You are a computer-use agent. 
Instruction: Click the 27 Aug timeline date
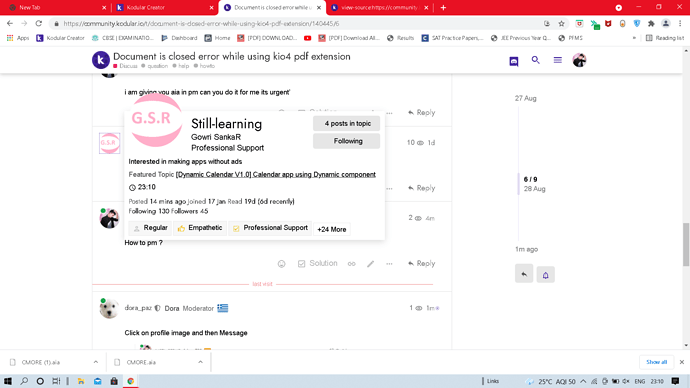(525, 98)
